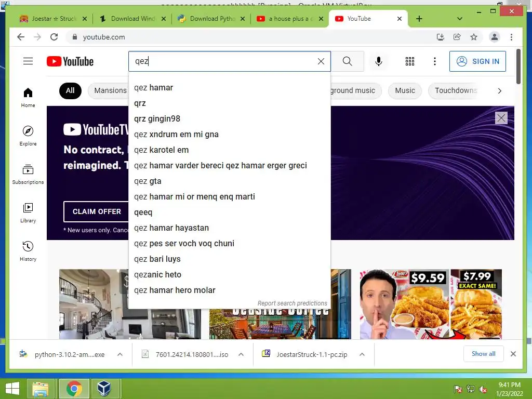Select the Mansions filter chip

point(108,90)
